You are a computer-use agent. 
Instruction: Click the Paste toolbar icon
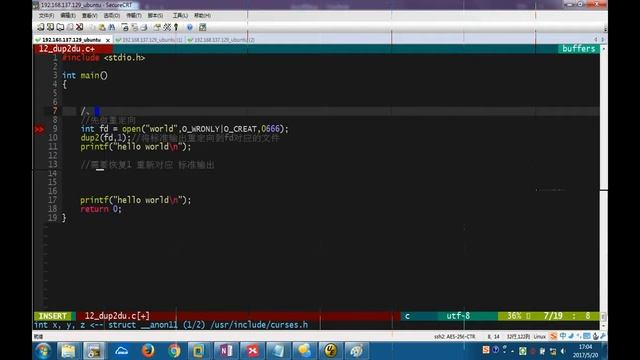(x=102, y=27)
